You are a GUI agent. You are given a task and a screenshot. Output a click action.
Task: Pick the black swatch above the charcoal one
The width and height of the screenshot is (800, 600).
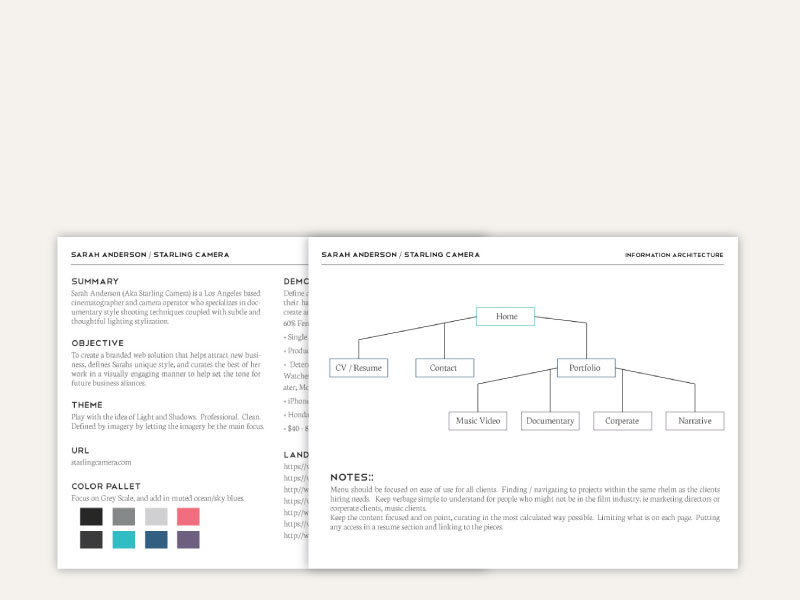click(x=91, y=516)
